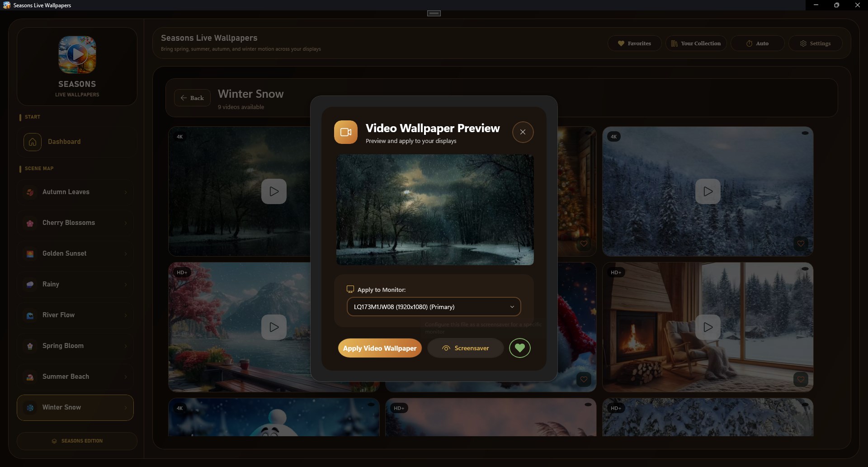Click the Your Collection library icon
Viewport: 868px width, 467px height.
(x=674, y=43)
